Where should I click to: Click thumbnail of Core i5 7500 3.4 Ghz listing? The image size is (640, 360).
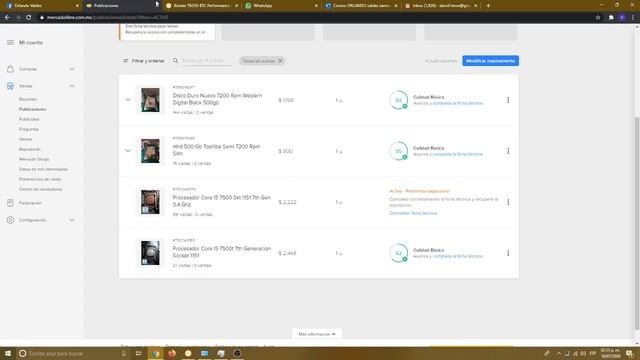tap(150, 202)
